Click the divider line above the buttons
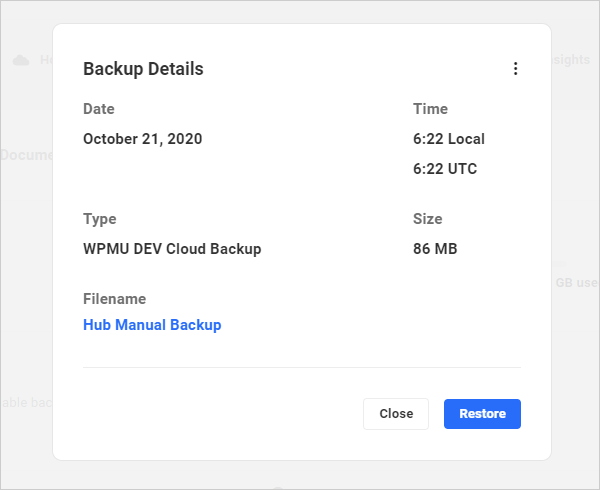Viewport: 600px width, 490px height. point(302,368)
